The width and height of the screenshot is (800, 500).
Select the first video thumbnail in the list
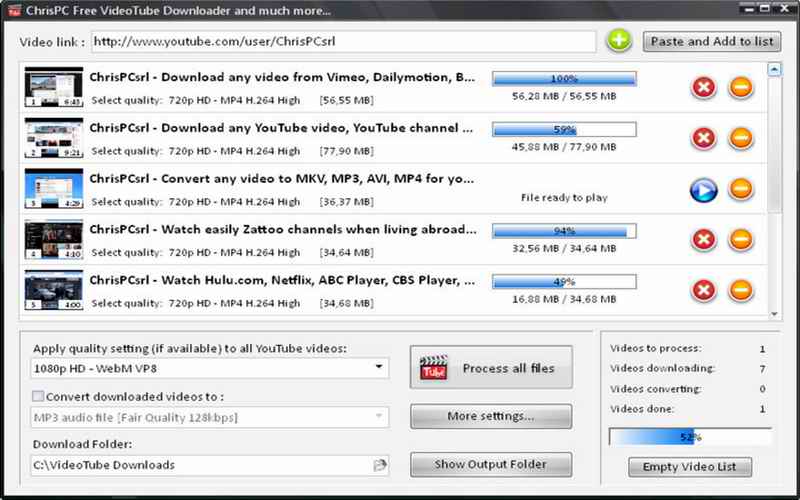pyautogui.click(x=54, y=87)
